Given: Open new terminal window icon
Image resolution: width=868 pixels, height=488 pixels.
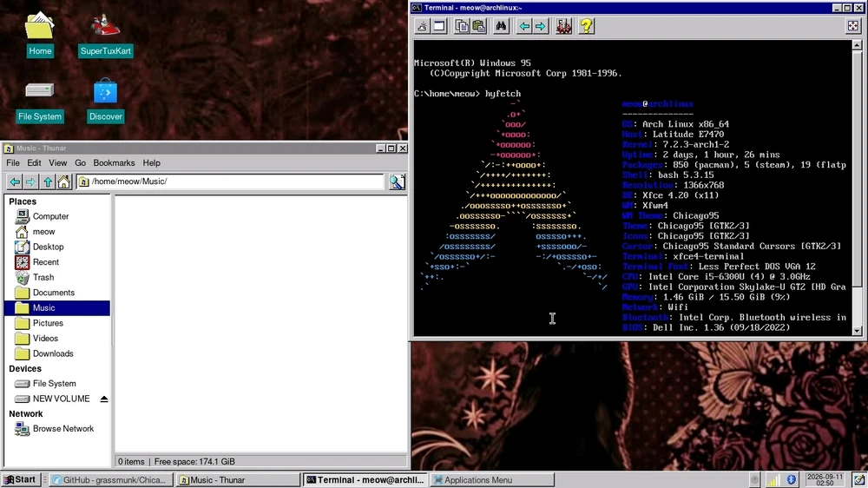Looking at the screenshot, I should (x=439, y=26).
